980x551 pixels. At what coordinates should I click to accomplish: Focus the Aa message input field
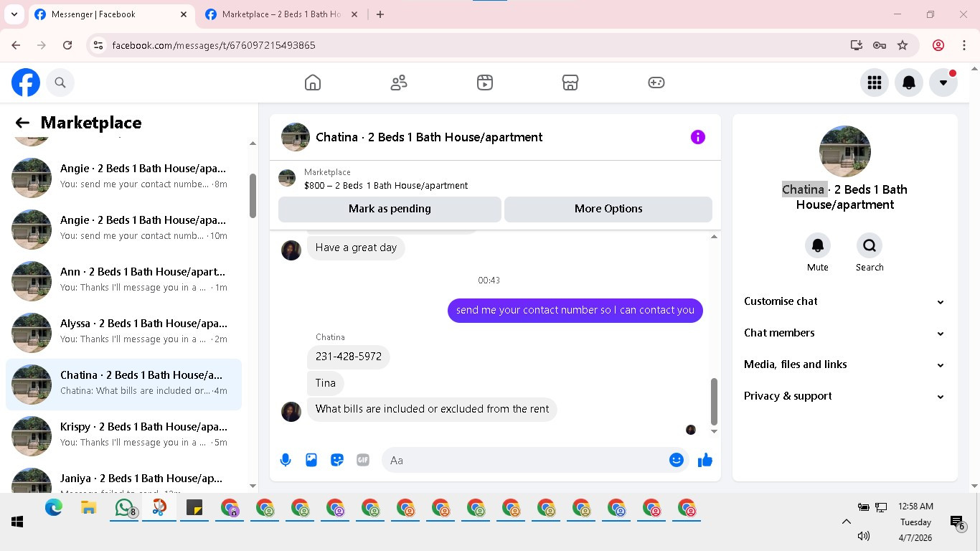coord(524,460)
